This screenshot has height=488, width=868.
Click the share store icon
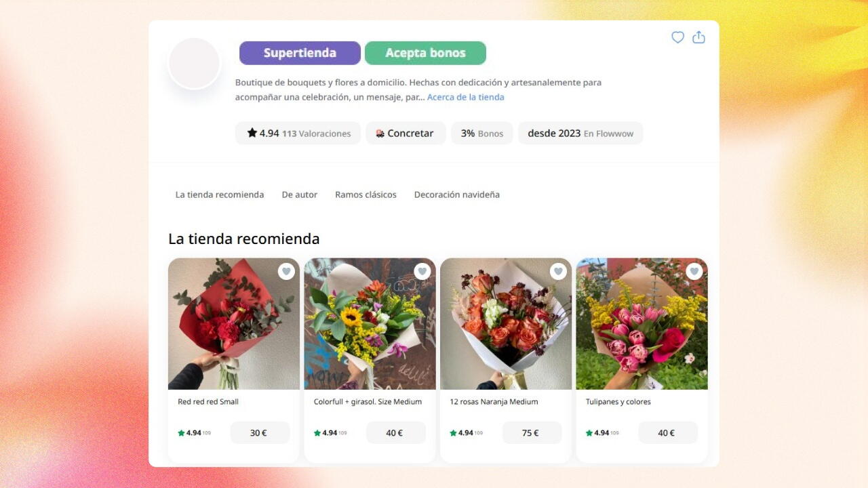[698, 37]
